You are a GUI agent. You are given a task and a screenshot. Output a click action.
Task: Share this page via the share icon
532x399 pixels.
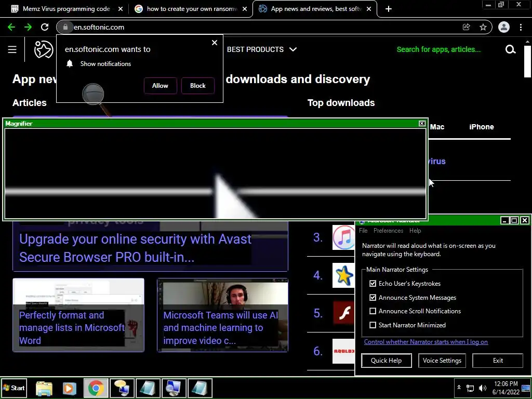point(467,27)
